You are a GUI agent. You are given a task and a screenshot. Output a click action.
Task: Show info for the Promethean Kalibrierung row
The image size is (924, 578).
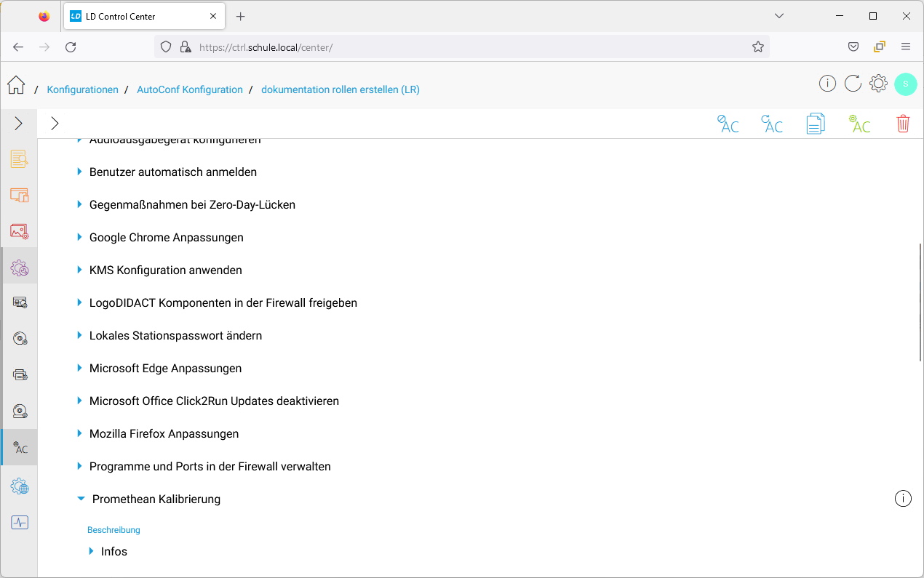click(903, 498)
